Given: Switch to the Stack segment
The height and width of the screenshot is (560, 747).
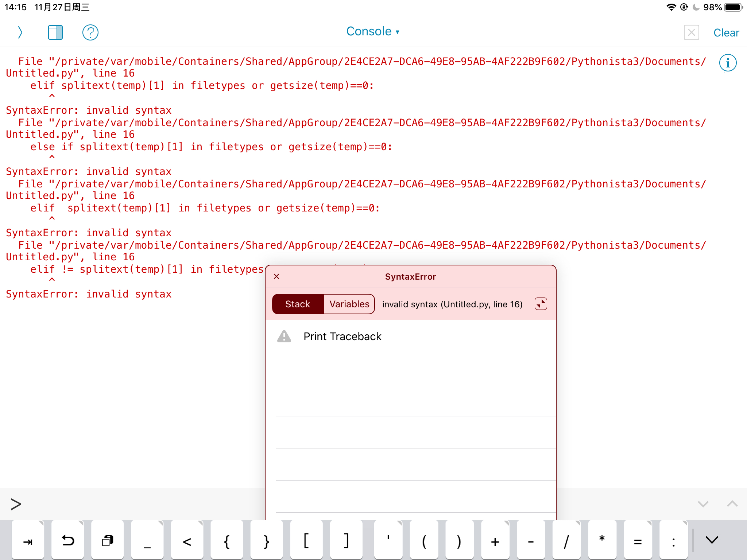Looking at the screenshot, I should (298, 304).
